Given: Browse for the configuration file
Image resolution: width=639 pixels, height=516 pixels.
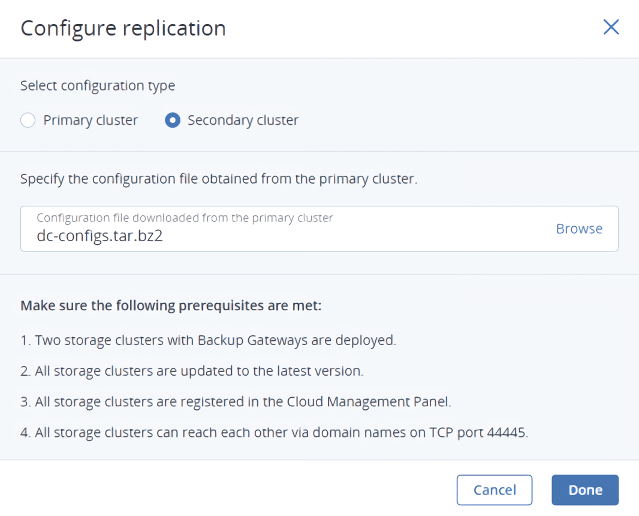Looking at the screenshot, I should [579, 228].
